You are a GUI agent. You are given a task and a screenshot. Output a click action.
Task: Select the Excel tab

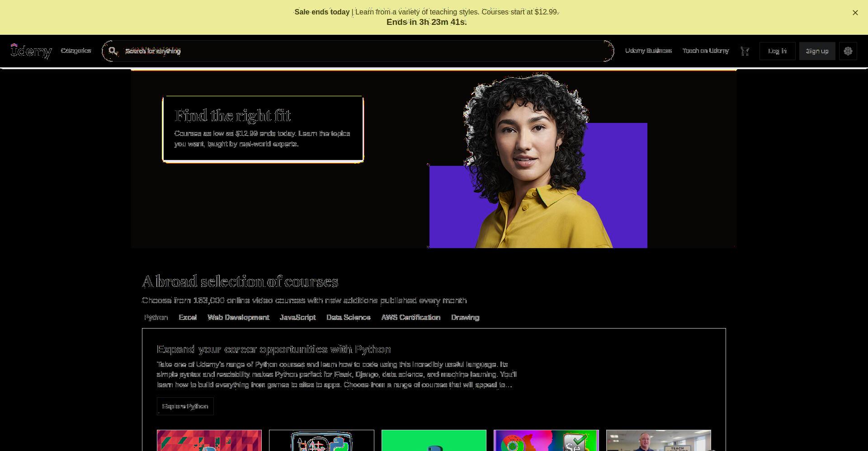188,317
